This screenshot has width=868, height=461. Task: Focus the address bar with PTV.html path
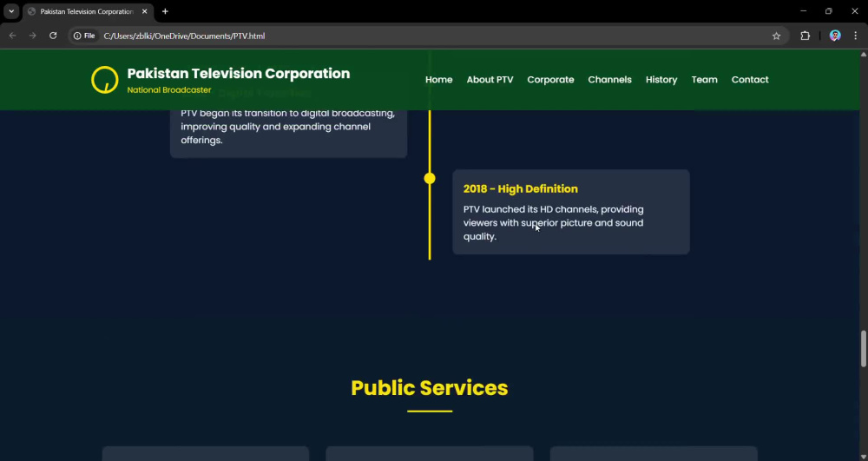(431, 36)
